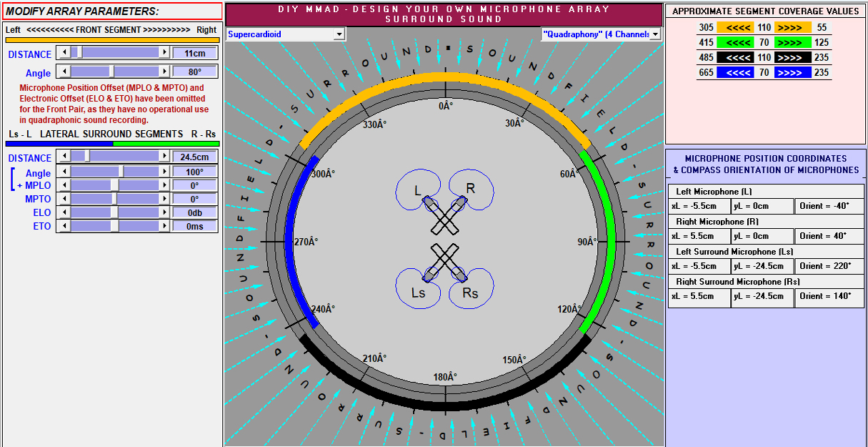Click the black rear segment arc
The width and height of the screenshot is (868, 447).
tap(444, 406)
